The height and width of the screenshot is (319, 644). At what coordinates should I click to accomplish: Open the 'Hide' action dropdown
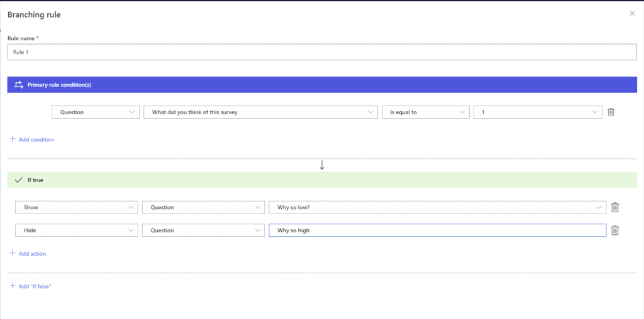coord(76,230)
